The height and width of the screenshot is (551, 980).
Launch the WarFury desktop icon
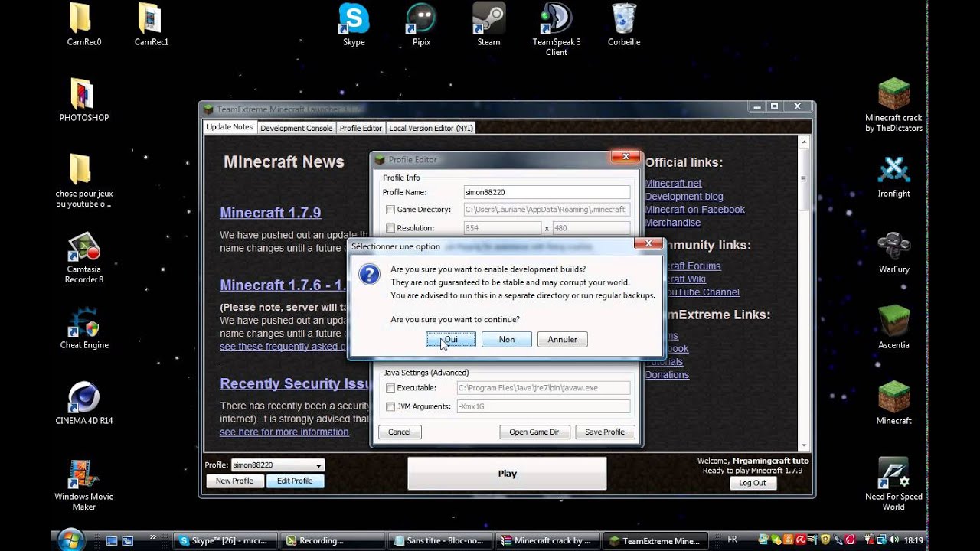click(893, 252)
